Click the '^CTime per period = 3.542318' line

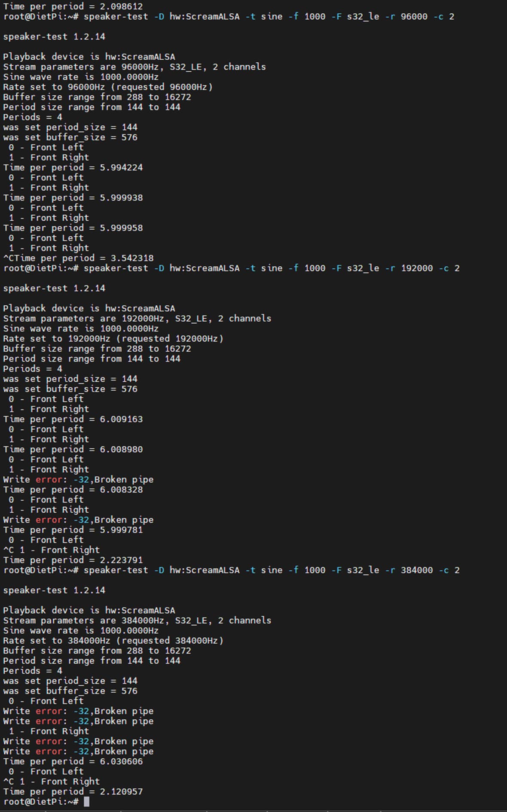click(78, 258)
